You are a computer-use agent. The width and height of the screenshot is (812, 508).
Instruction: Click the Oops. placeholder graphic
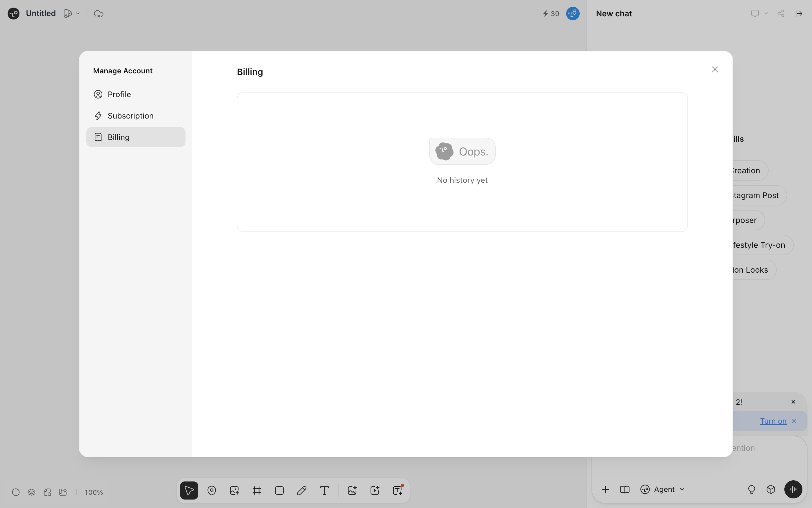point(462,151)
